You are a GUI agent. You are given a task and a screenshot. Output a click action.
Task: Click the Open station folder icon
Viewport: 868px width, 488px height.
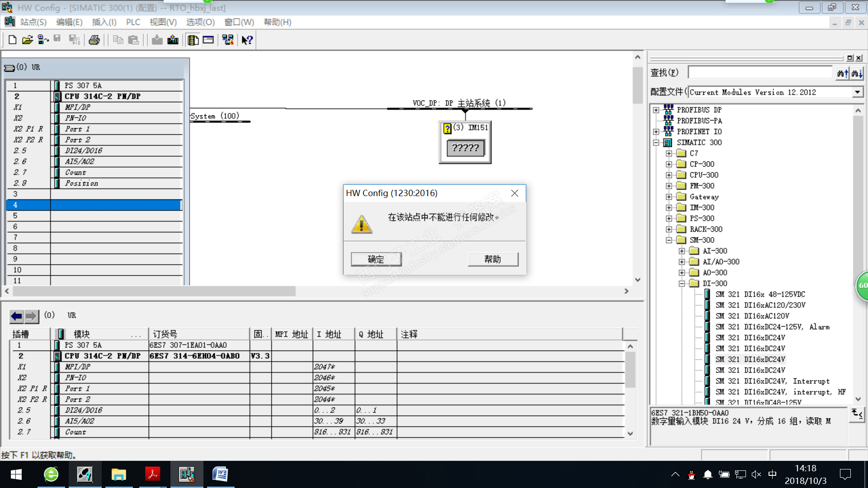(x=28, y=40)
